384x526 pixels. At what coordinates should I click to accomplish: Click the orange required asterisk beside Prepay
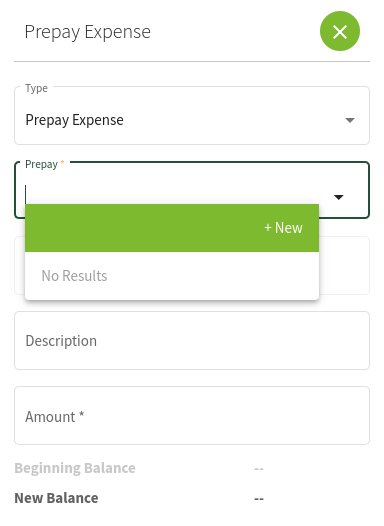[x=62, y=162]
